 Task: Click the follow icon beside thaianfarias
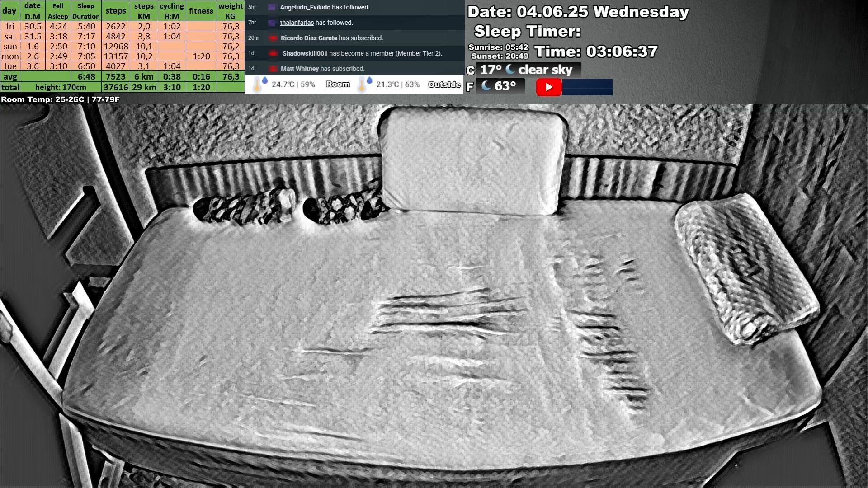[272, 23]
